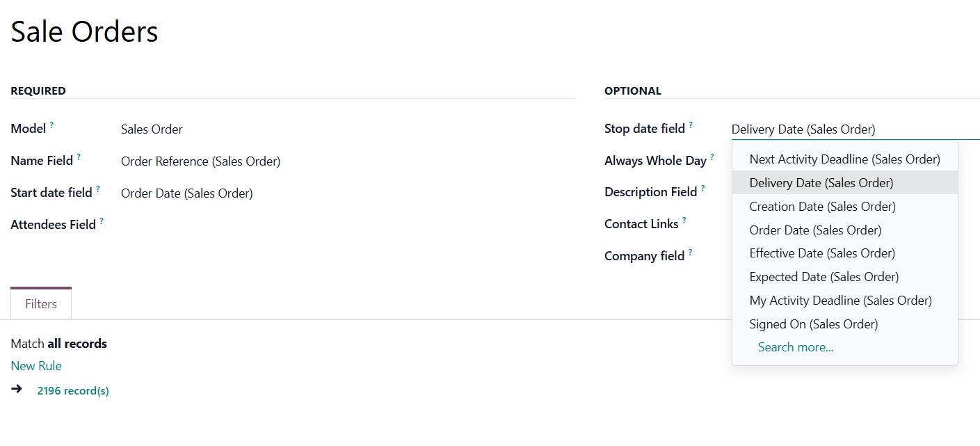
Task: Click the Stop date field help icon
Action: (x=691, y=126)
